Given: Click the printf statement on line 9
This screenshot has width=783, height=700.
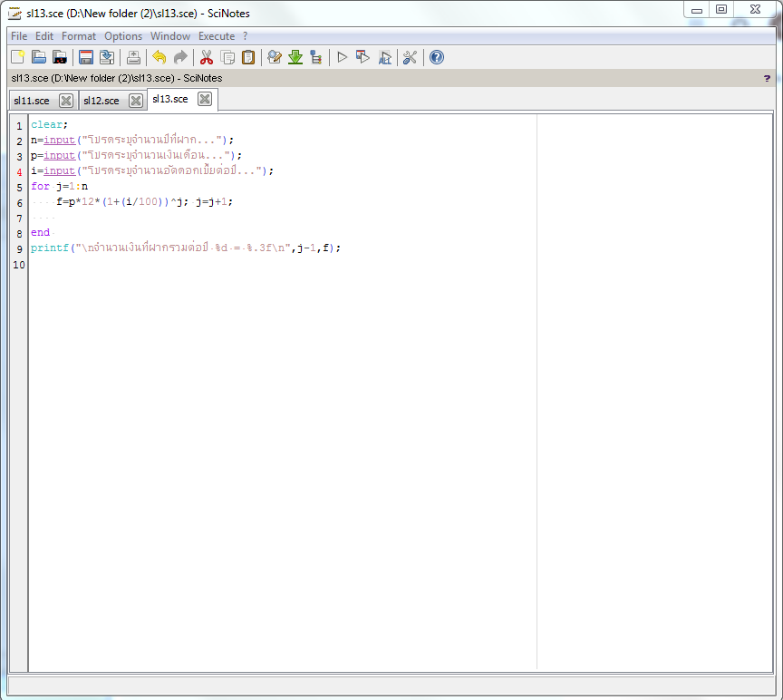Looking at the screenshot, I should 185,248.
